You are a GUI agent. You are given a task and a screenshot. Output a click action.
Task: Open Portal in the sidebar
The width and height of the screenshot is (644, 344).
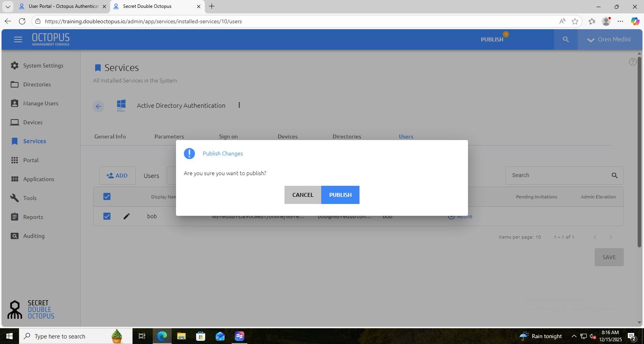[x=31, y=160]
